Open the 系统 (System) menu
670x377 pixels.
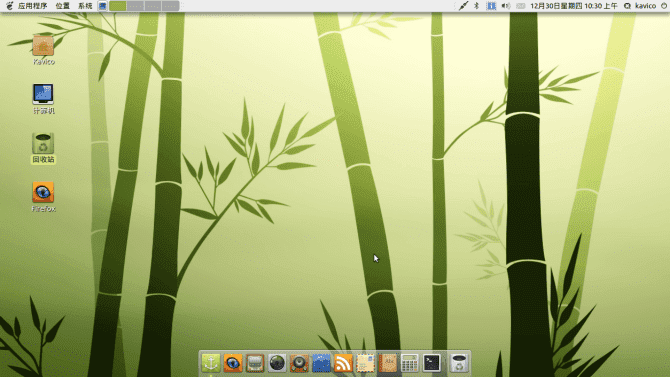(85, 6)
